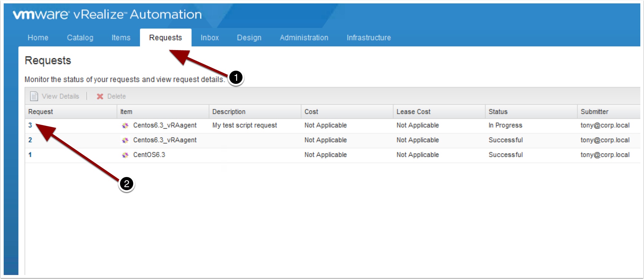Go to the Items tab

(121, 37)
